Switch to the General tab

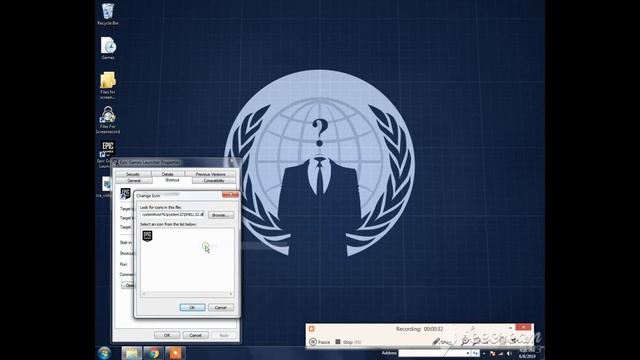tap(133, 180)
